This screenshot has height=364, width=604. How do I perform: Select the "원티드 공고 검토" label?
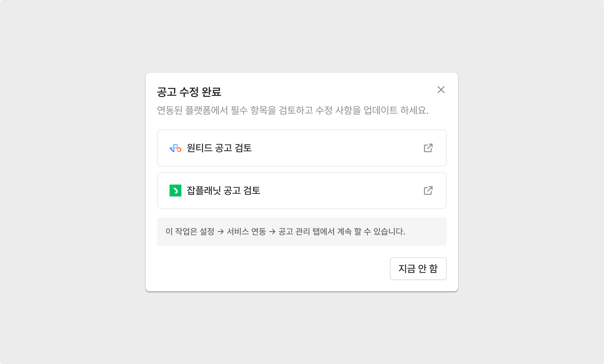219,148
